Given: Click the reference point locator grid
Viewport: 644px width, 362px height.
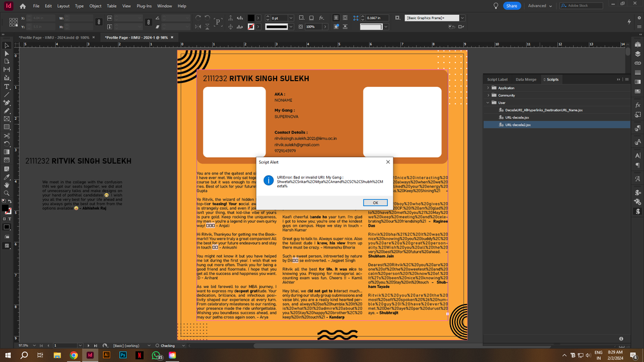Looking at the screenshot, I should click(x=13, y=22).
